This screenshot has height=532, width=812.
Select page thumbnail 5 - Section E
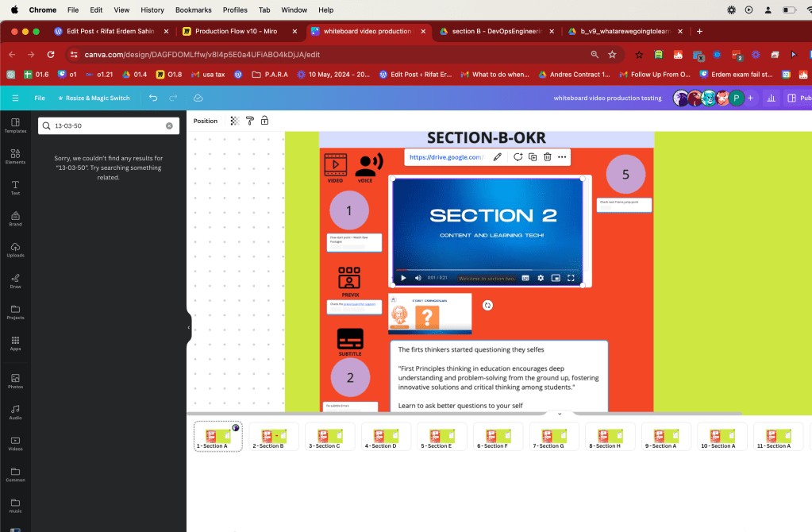point(442,437)
